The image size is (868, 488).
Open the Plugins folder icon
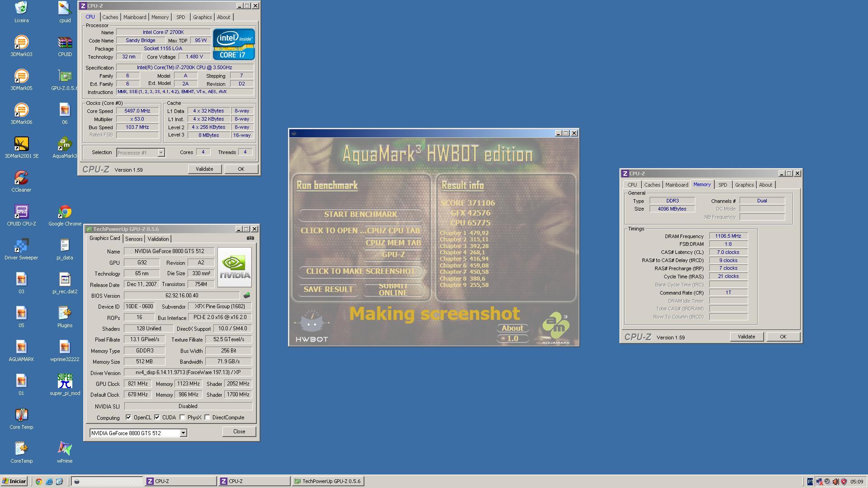(65, 316)
